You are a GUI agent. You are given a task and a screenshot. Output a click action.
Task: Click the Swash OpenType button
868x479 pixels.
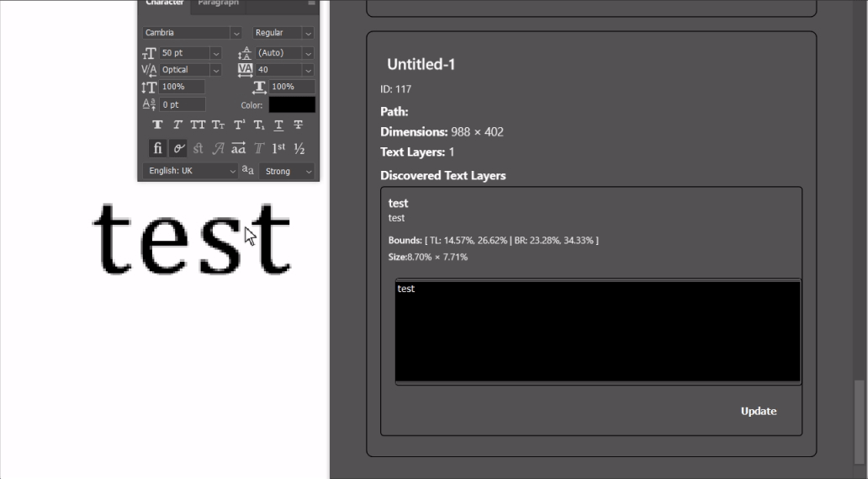[x=218, y=148]
